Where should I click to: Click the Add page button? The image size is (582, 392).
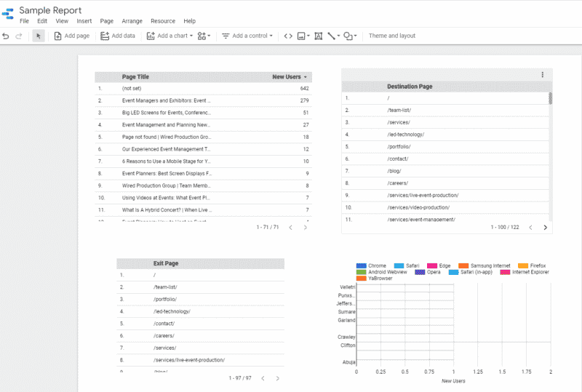(x=71, y=36)
